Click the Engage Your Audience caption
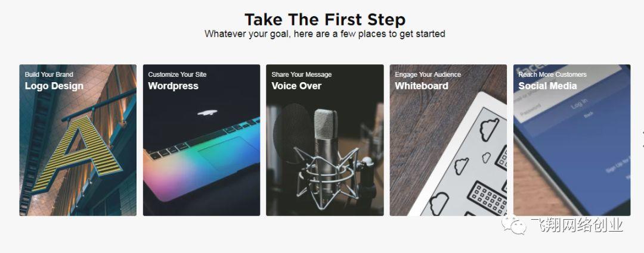 coord(428,74)
